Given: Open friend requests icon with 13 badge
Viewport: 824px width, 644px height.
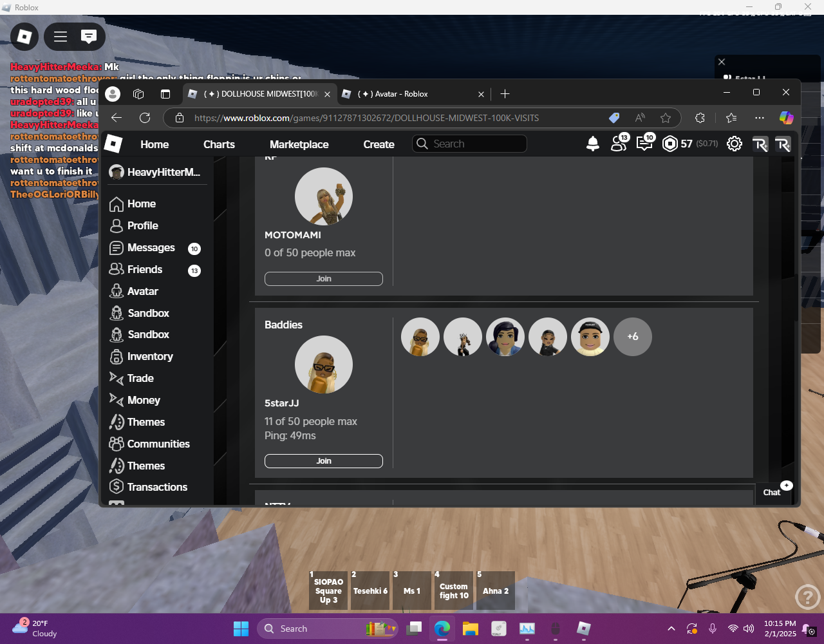Looking at the screenshot, I should [619, 143].
